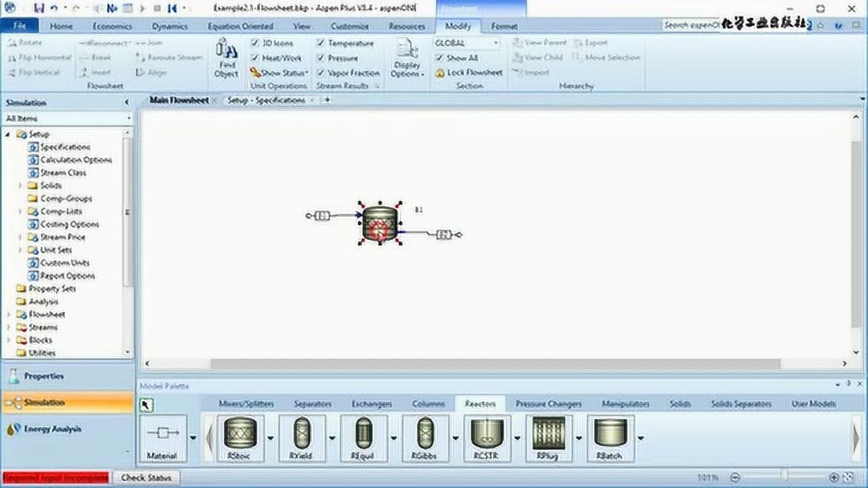The width and height of the screenshot is (868, 488).
Task: Toggle the Temperature checkbox
Action: tap(321, 43)
